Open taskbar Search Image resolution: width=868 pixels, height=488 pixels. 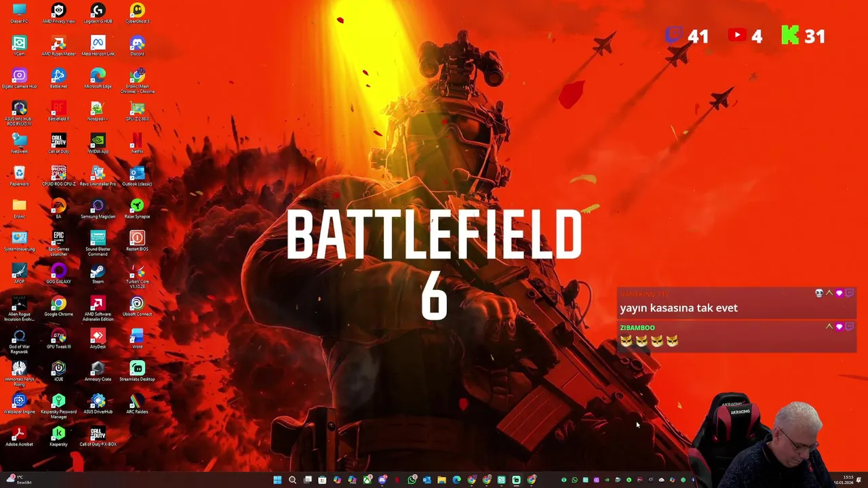point(292,480)
